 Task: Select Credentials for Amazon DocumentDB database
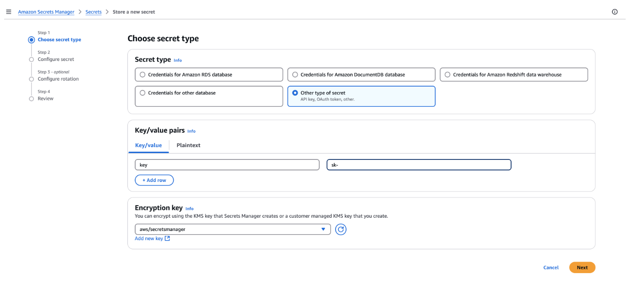click(361, 75)
